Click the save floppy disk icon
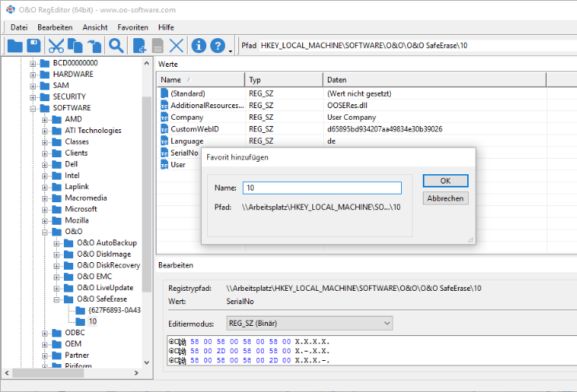This screenshot has width=577, height=392. pos(33,46)
